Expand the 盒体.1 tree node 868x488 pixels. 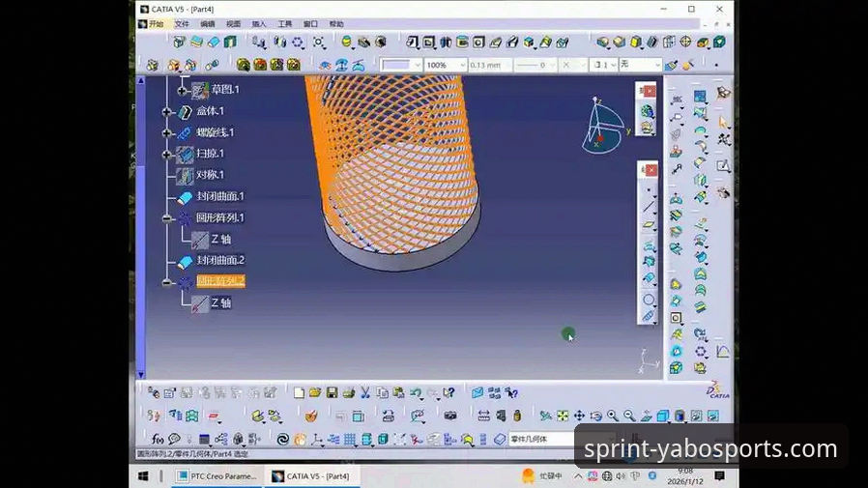click(166, 112)
